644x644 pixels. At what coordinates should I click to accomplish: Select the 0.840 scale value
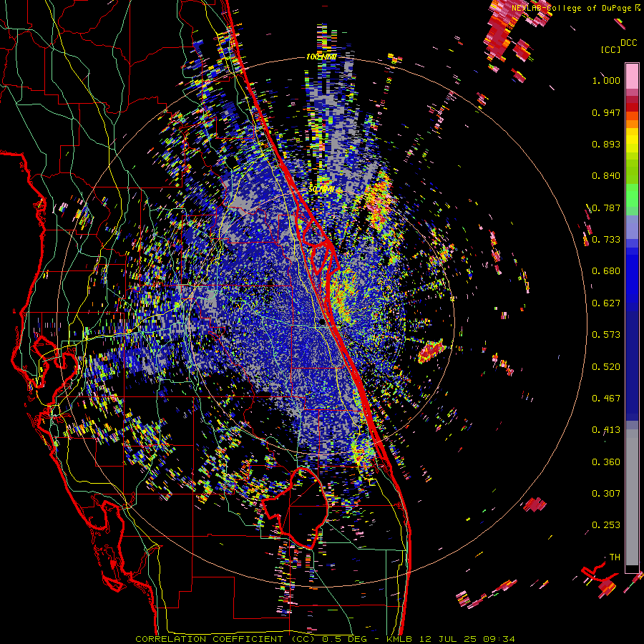(606, 176)
